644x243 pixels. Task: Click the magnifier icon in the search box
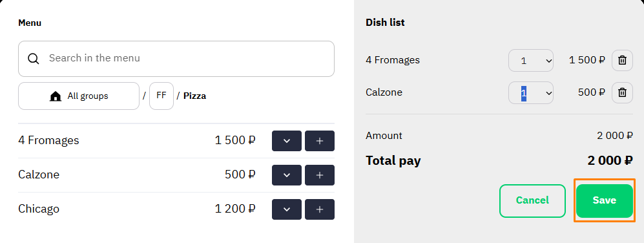(x=34, y=59)
